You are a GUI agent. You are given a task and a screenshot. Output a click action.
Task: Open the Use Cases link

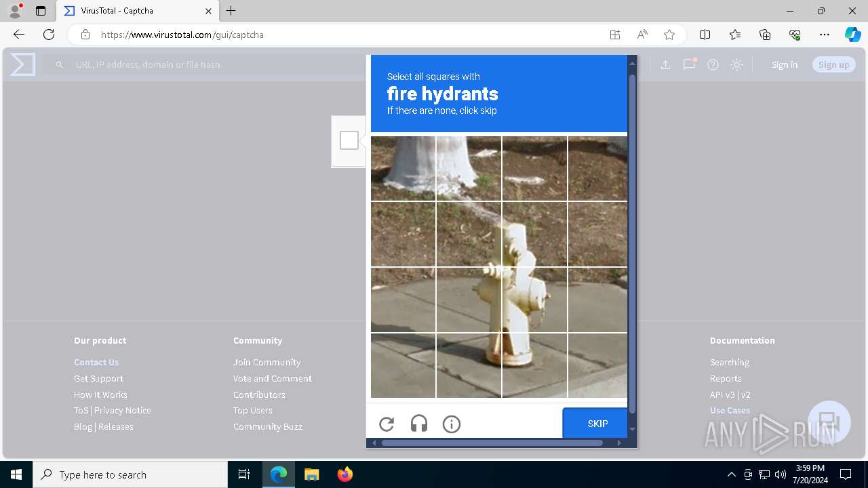[730, 410]
